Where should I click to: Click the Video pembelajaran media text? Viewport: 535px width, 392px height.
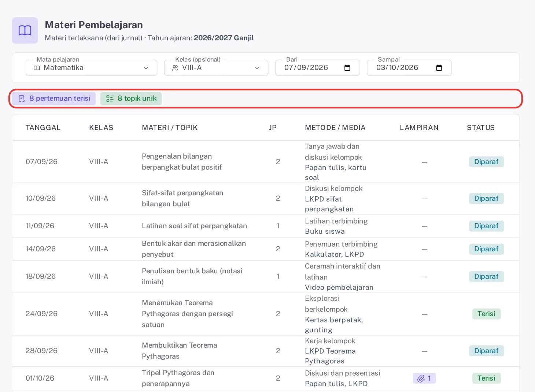pos(339,287)
